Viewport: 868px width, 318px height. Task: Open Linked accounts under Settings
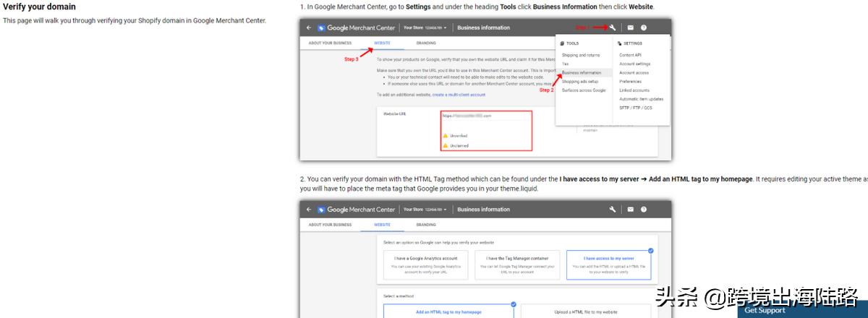[634, 90]
